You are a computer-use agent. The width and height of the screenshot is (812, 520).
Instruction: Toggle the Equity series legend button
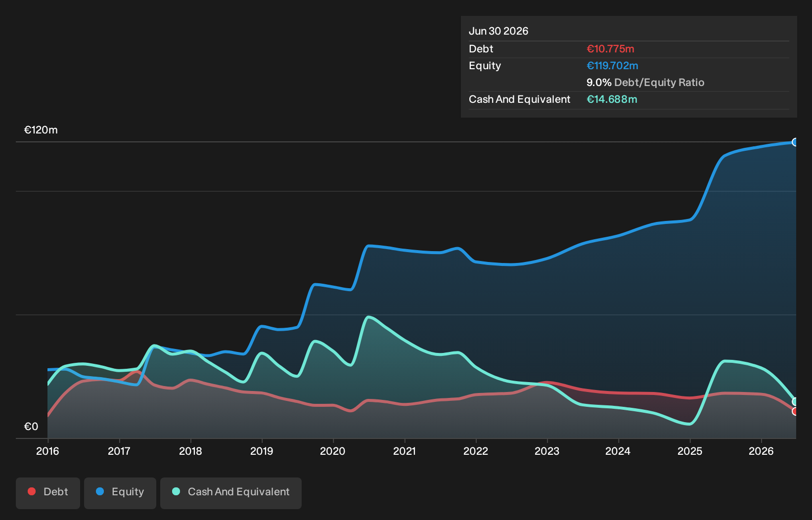point(120,493)
